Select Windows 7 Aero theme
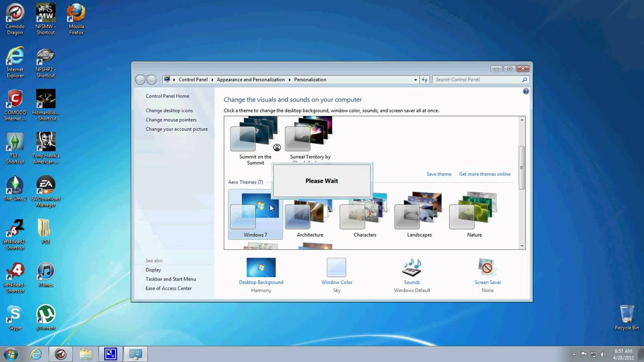Screen dimensions: 644x362 [x=256, y=214]
